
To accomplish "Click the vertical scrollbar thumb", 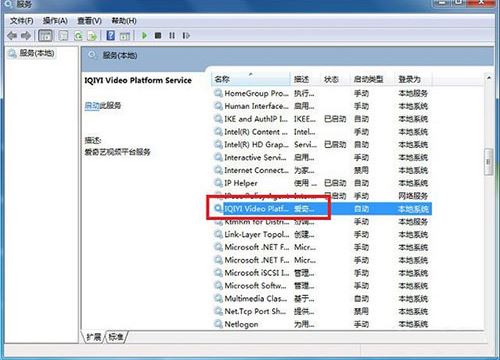I will coord(488,162).
